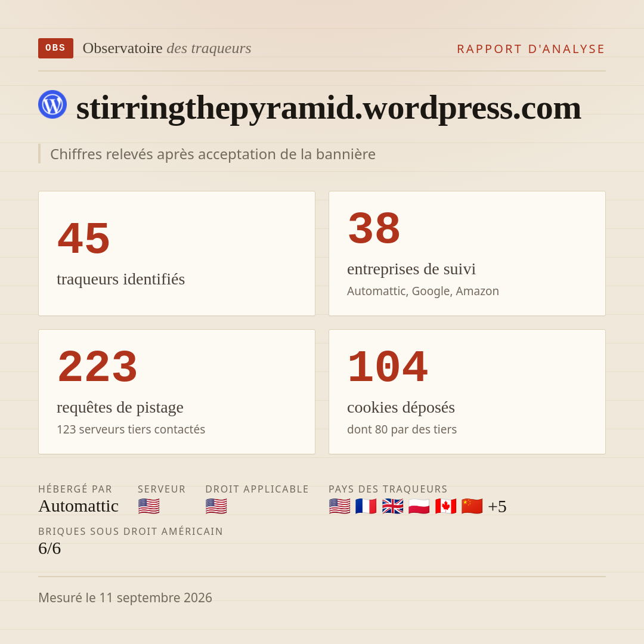Click the Rapport d'analyse label

[531, 49]
